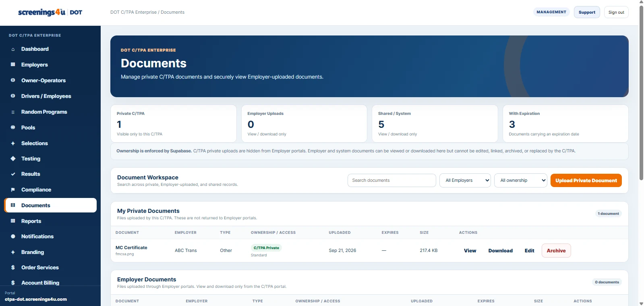Click the fmcsa.png file name
The image size is (644, 306).
(125, 254)
